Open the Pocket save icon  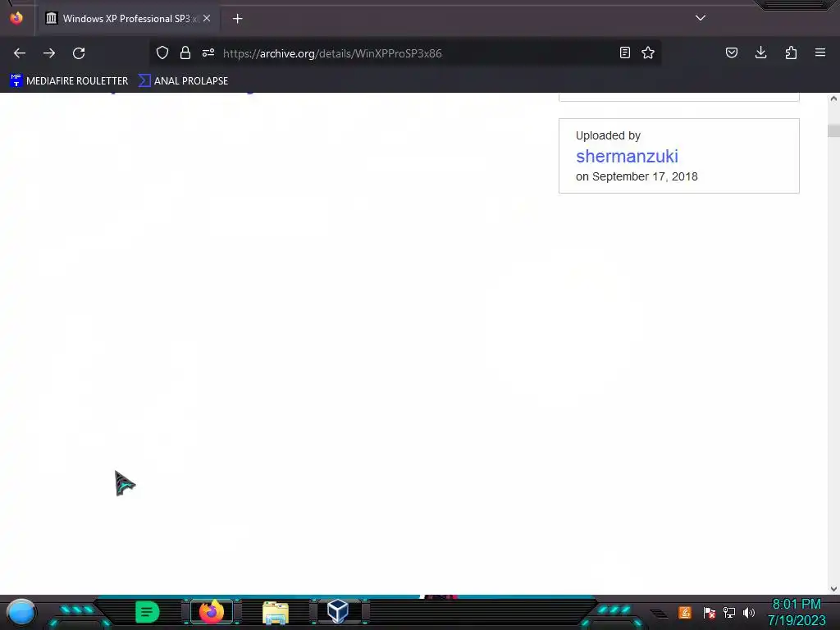click(x=732, y=52)
